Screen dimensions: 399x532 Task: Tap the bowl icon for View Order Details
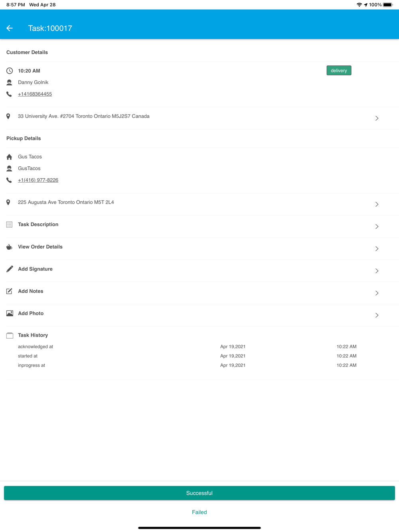pyautogui.click(x=10, y=247)
